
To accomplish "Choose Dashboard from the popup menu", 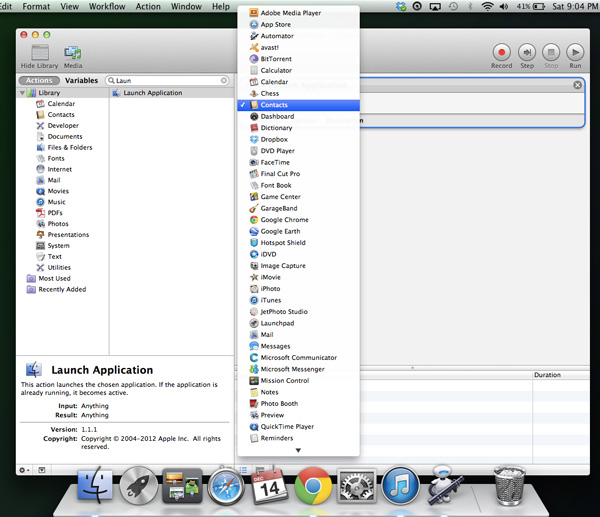I will [298, 116].
